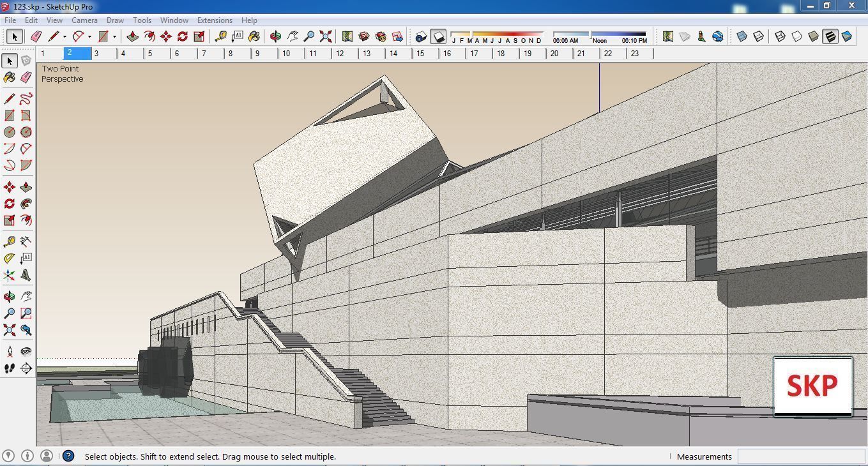
Task: Switch to scene tab 7
Action: point(211,54)
